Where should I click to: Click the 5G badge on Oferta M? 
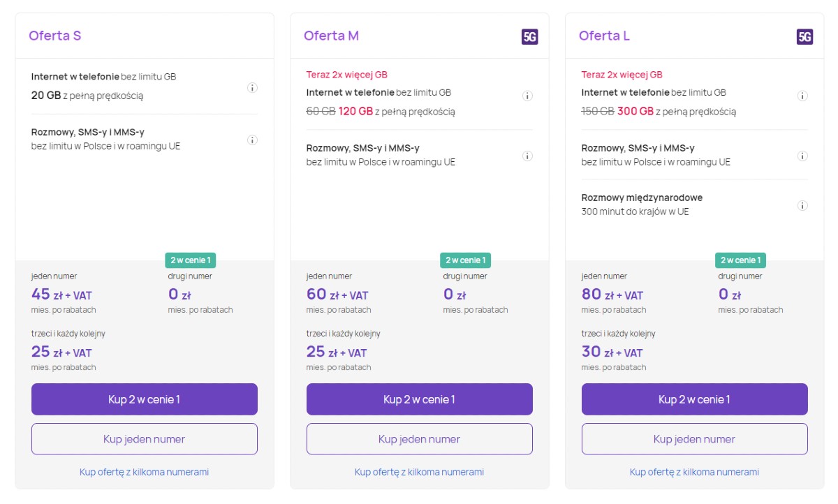point(530,36)
